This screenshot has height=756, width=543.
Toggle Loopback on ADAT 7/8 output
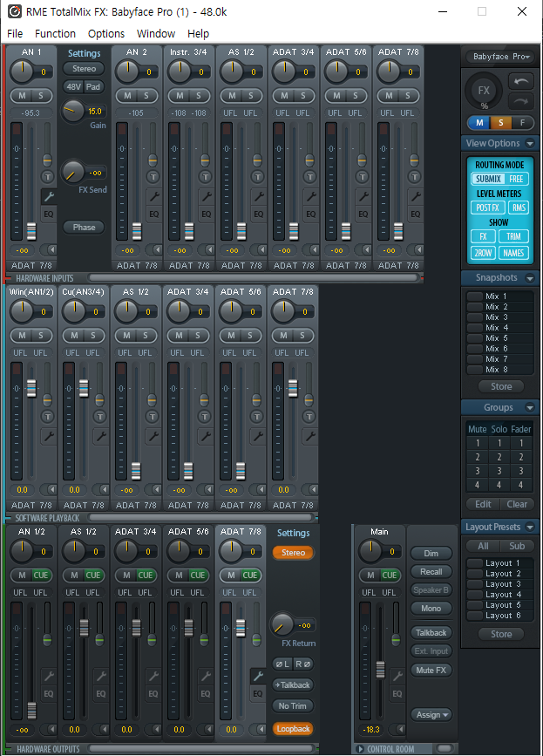click(x=294, y=729)
